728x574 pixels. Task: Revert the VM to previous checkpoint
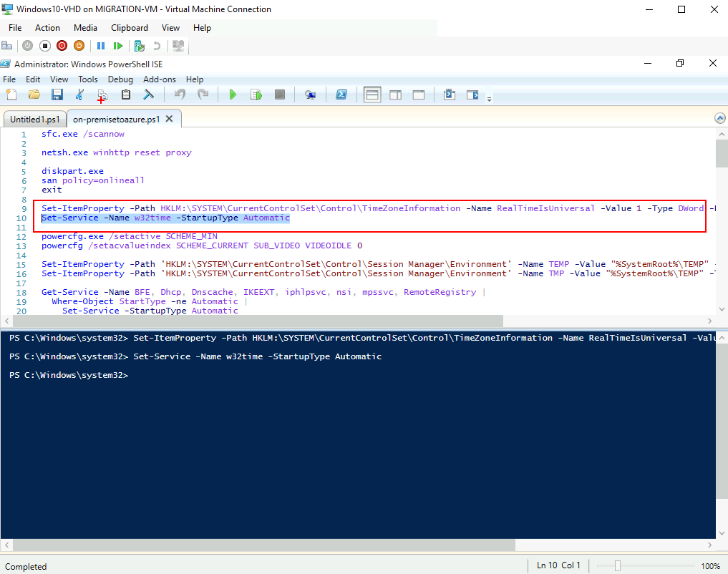tap(157, 46)
